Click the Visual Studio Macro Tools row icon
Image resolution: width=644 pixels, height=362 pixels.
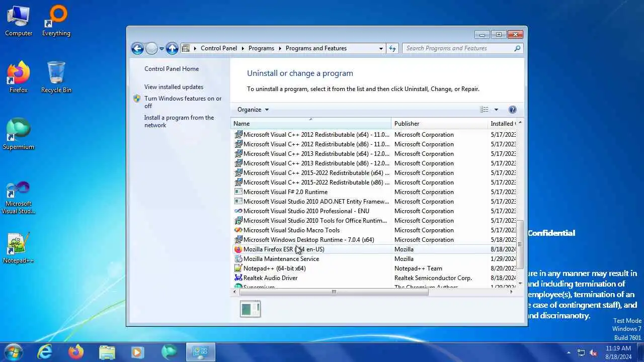coord(238,230)
